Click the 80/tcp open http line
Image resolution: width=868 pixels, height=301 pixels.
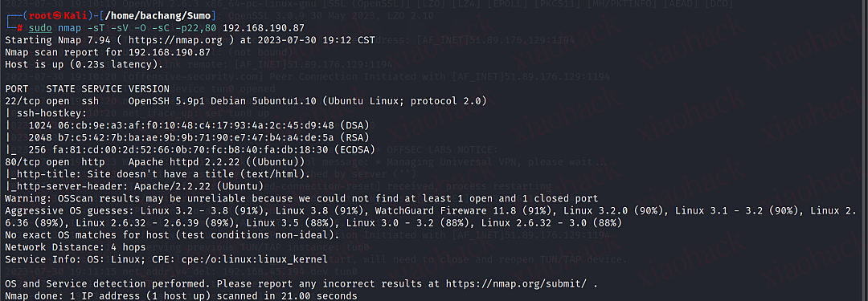155,162
